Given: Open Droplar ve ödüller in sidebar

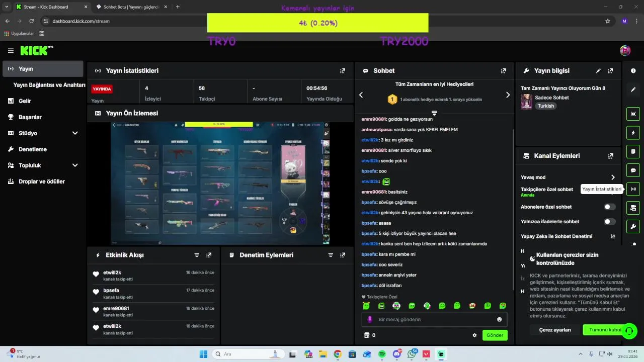Looking at the screenshot, I should (x=43, y=182).
